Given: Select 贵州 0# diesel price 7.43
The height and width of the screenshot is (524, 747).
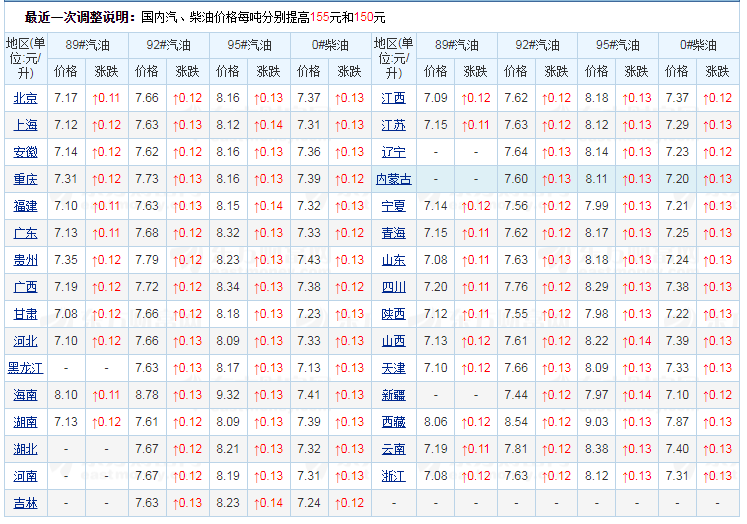Looking at the screenshot, I should 309,260.
